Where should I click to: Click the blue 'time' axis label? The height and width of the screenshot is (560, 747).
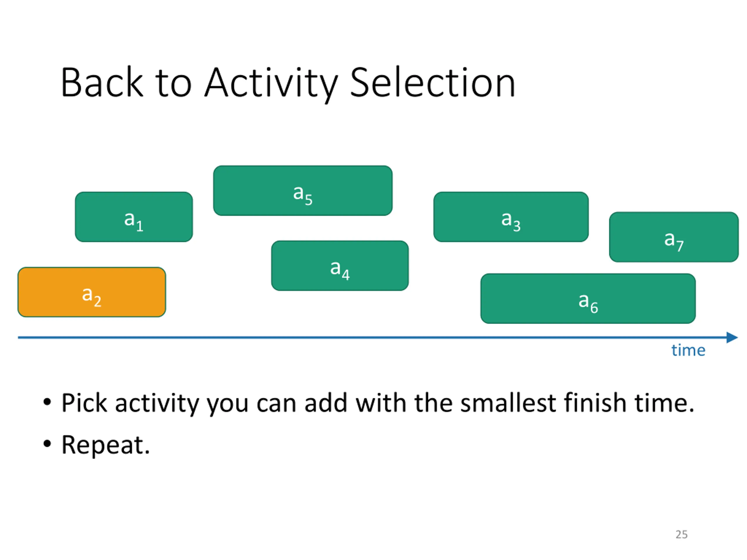[688, 350]
